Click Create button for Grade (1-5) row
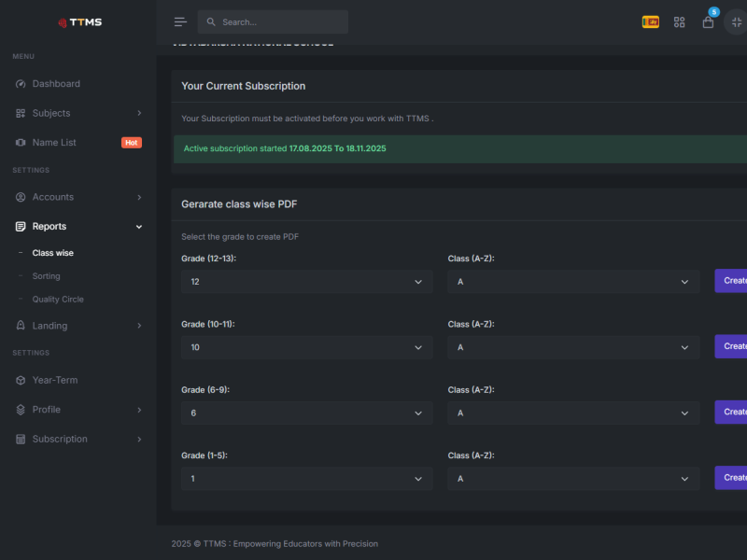This screenshot has height=560, width=747. click(731, 478)
